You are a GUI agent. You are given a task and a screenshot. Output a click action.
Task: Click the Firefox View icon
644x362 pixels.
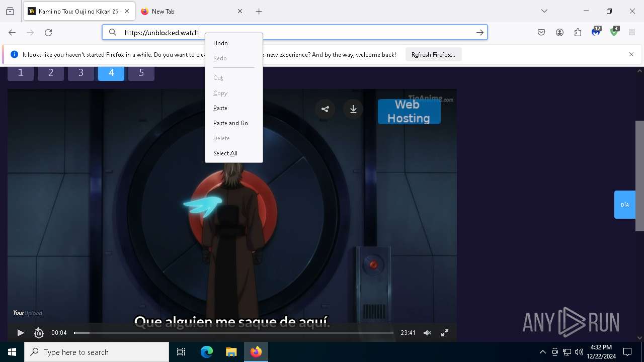click(x=10, y=11)
